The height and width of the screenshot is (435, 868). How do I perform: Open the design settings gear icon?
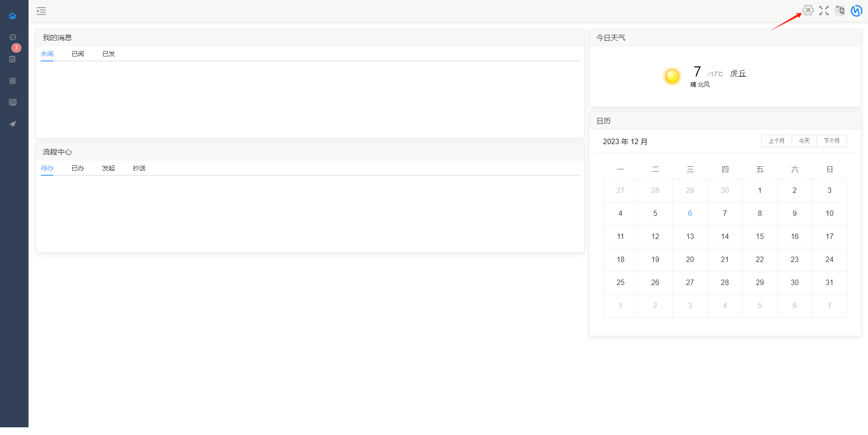click(x=808, y=10)
